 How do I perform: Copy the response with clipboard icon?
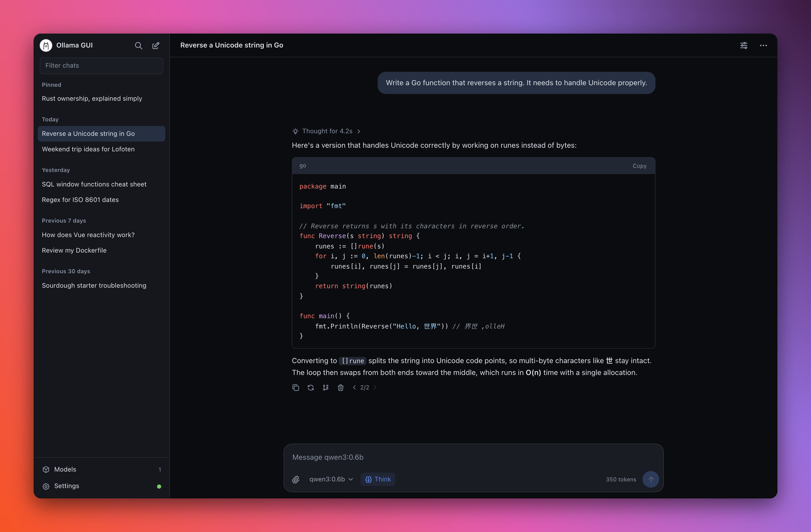(296, 388)
